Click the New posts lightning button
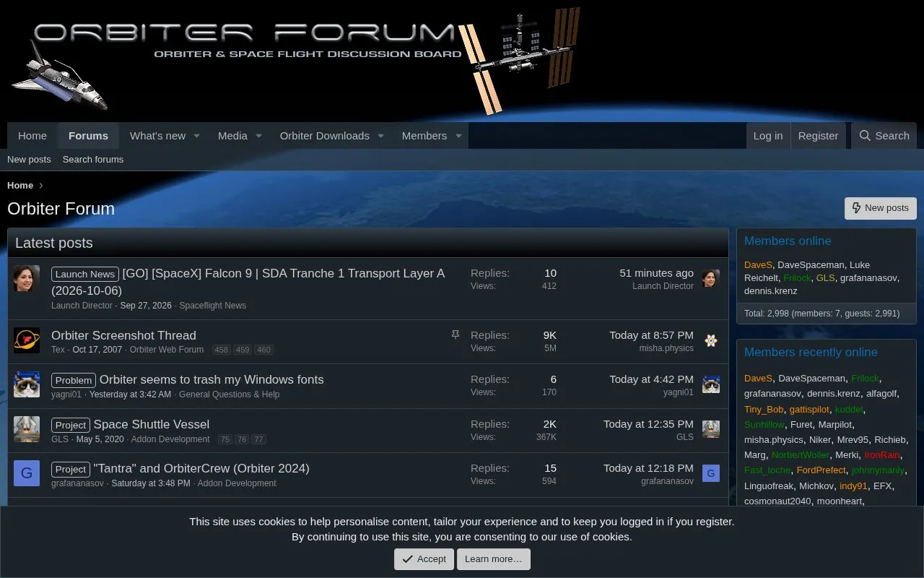 880,208
